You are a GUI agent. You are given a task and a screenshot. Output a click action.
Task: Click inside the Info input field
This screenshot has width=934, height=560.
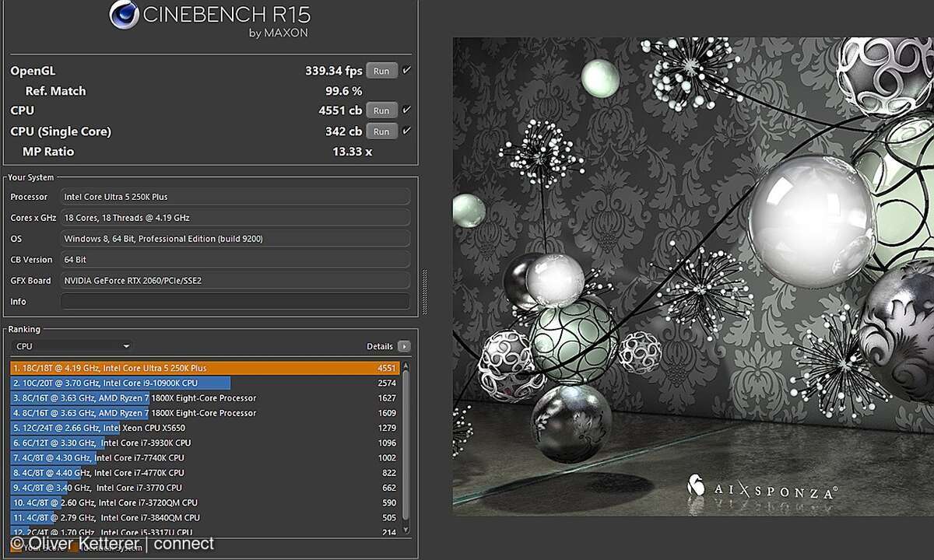click(x=233, y=301)
